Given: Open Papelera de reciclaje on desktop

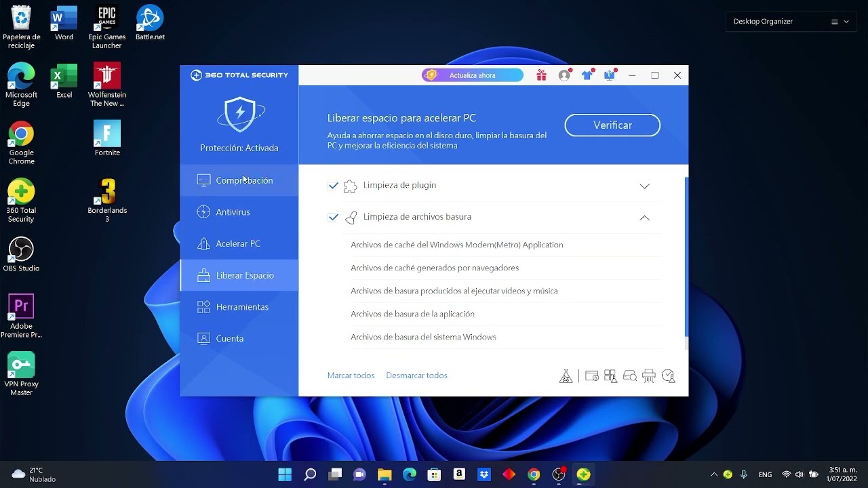Looking at the screenshot, I should pos(21,27).
